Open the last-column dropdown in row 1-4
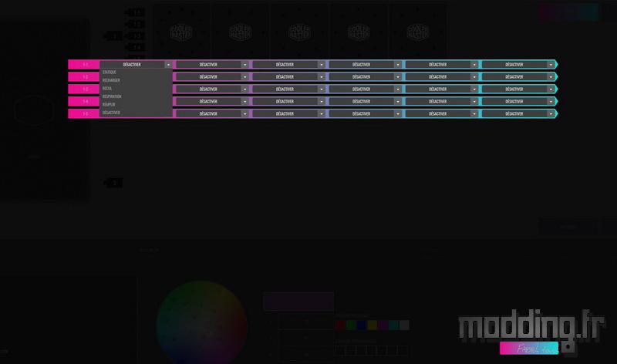 [518, 102]
